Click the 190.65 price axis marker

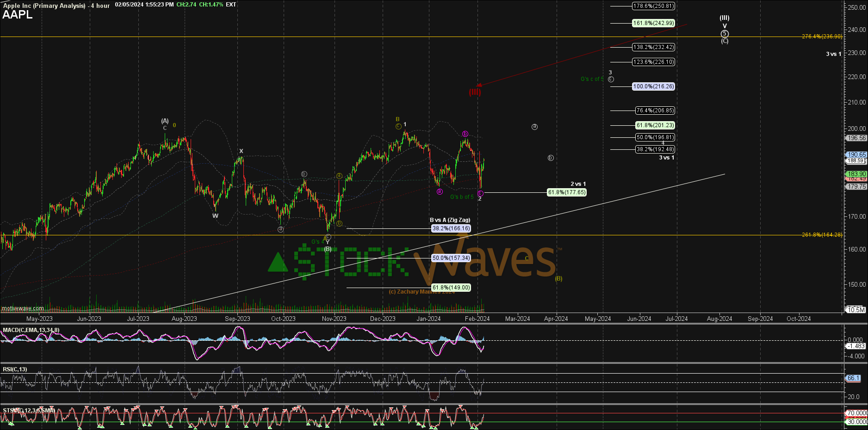point(856,155)
